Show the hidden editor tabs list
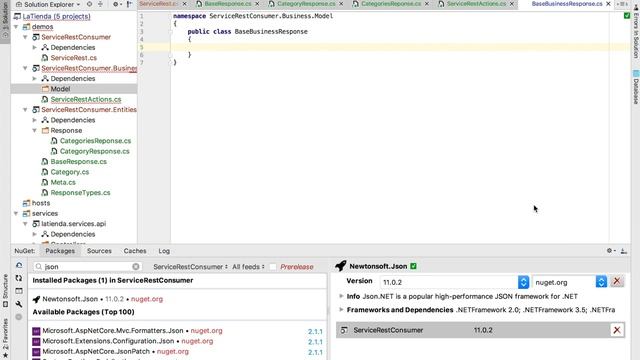Screen dimensions: 640x360 point(623,4)
